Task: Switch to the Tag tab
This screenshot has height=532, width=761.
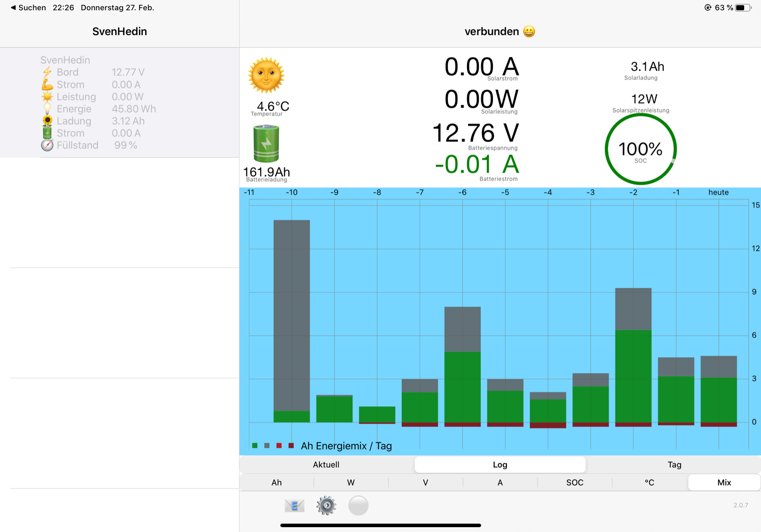Action: (x=675, y=465)
